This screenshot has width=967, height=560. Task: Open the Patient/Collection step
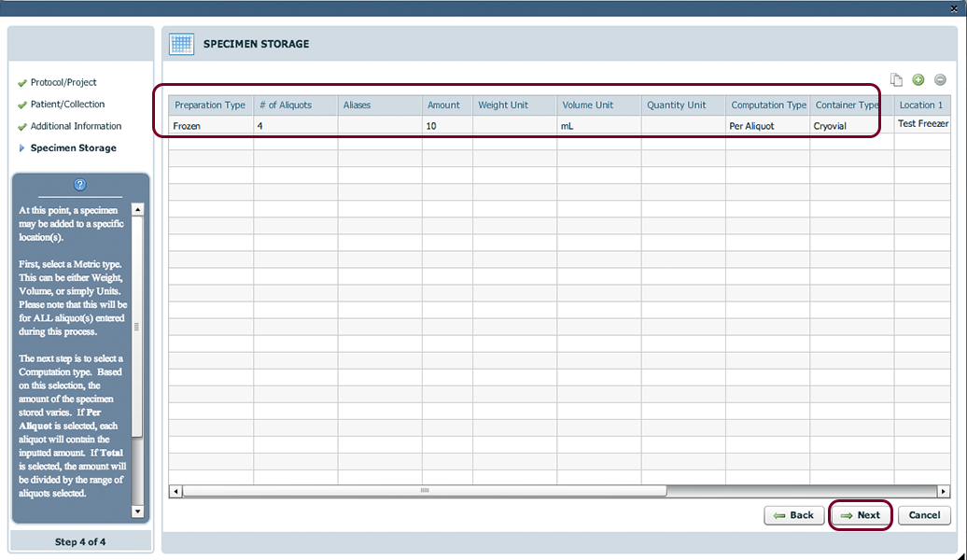pos(68,105)
